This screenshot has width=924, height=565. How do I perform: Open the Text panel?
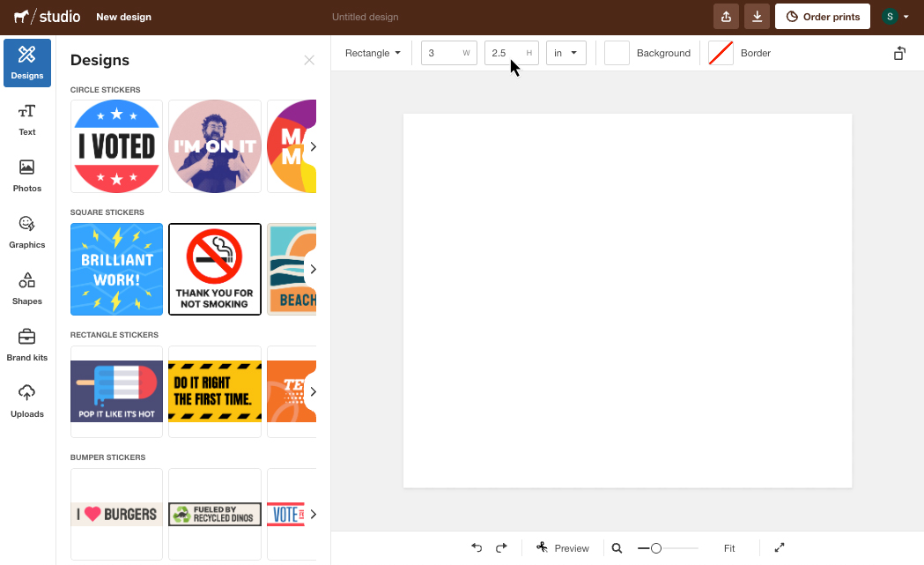[26, 119]
